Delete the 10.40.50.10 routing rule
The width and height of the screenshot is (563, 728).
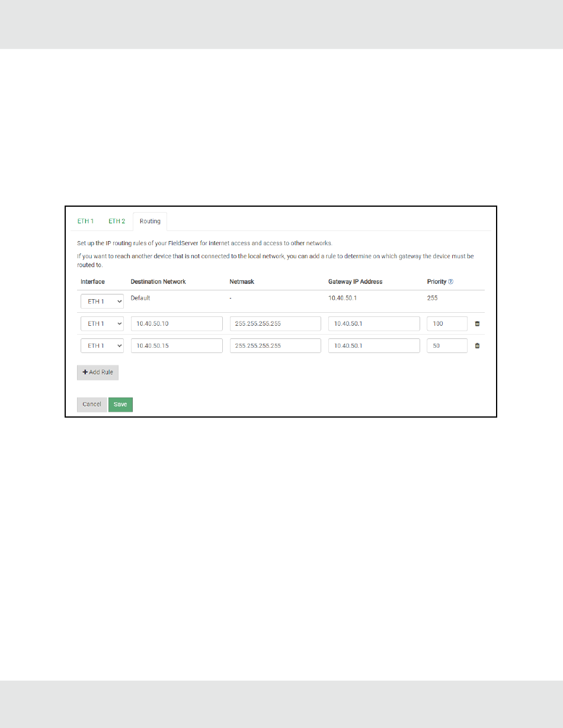(477, 324)
